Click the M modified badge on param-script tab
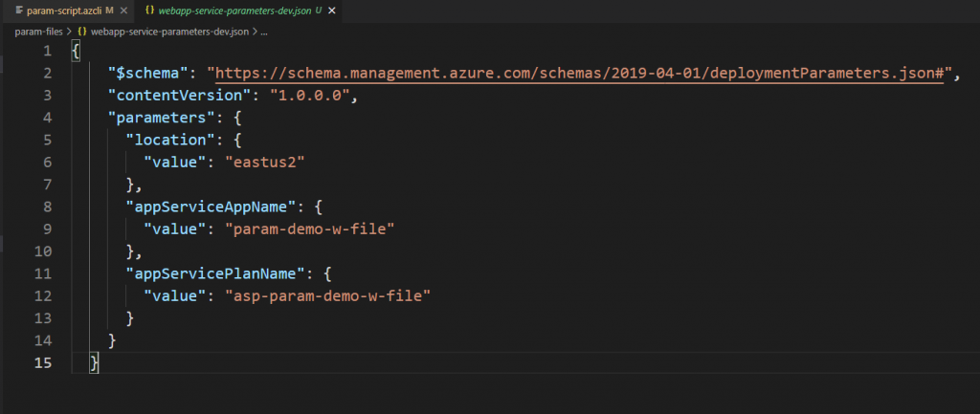 tap(109, 11)
